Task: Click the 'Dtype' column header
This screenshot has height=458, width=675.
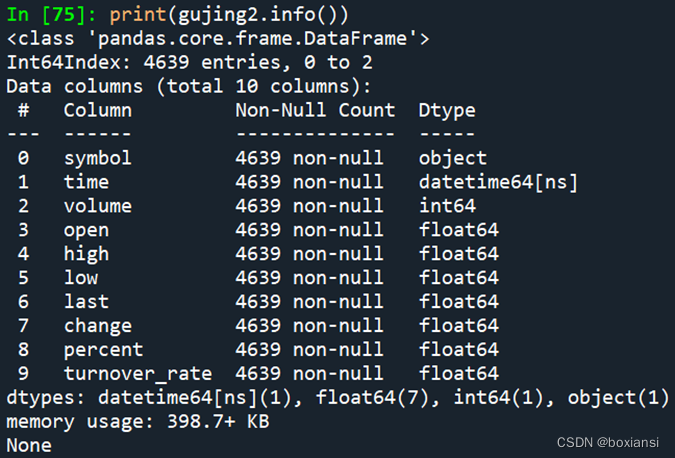Action: tap(447, 110)
